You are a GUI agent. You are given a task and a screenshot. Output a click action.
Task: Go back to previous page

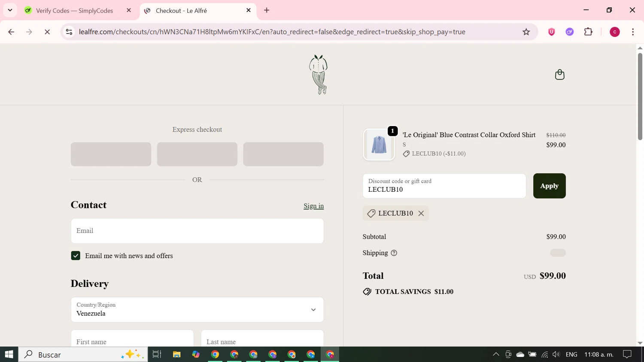(x=11, y=32)
